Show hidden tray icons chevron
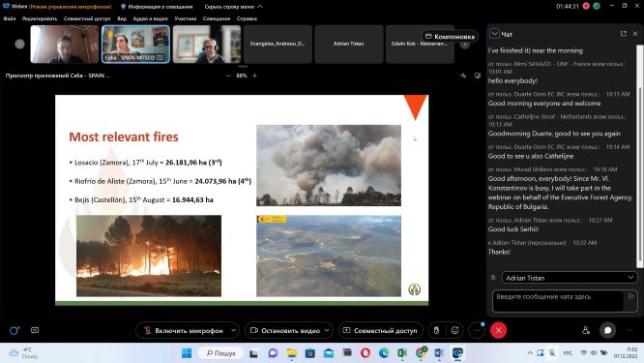Image resolution: width=644 pixels, height=363 pixels. point(530,353)
